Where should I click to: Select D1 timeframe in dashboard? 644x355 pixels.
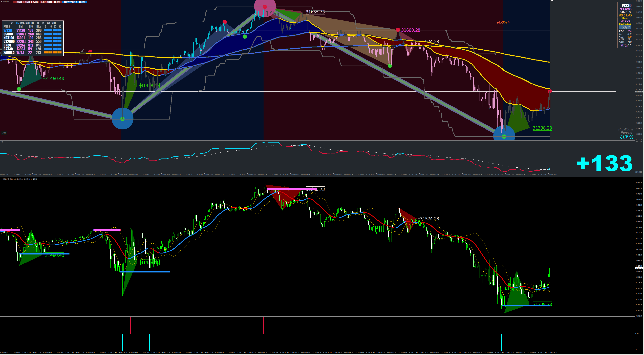pyautogui.click(x=43, y=23)
